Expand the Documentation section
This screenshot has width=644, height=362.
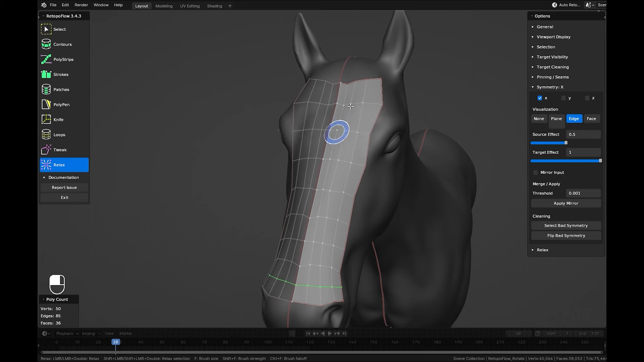pos(64,177)
